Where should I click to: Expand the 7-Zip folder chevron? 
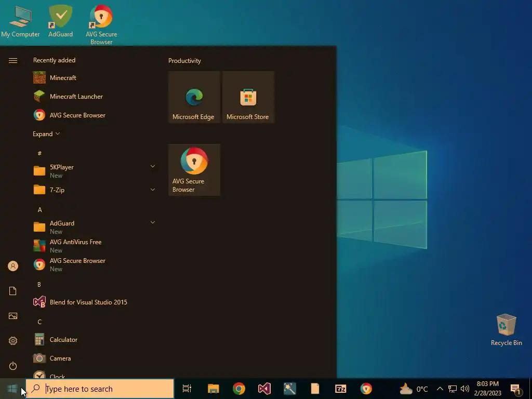pyautogui.click(x=153, y=190)
